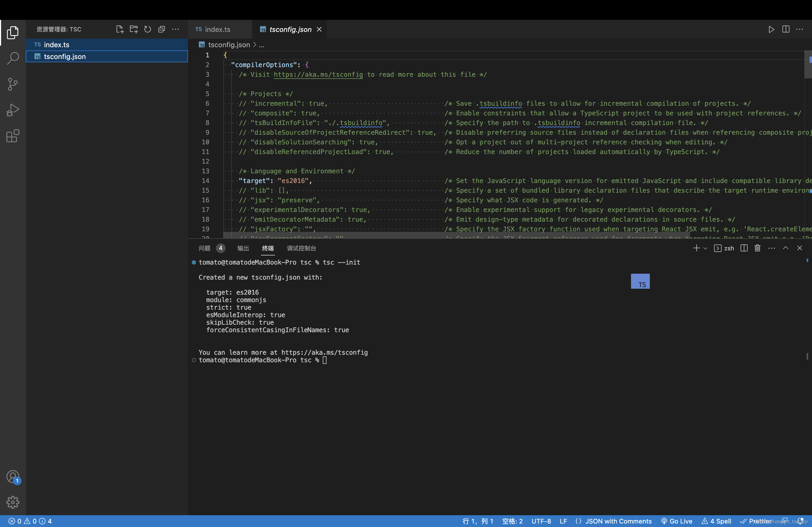
Task: Click "strict: true" in terminal output
Action: [x=228, y=308]
